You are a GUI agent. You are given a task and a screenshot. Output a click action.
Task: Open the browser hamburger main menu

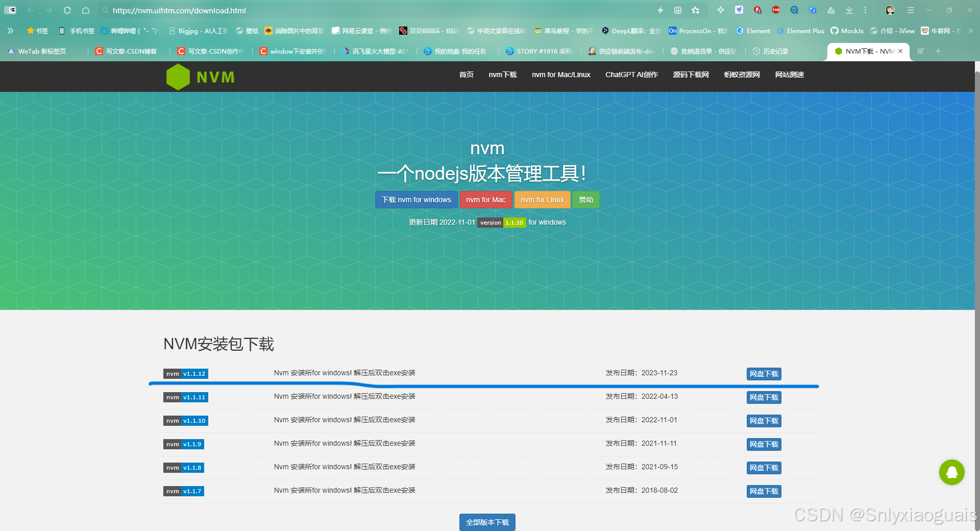point(911,10)
